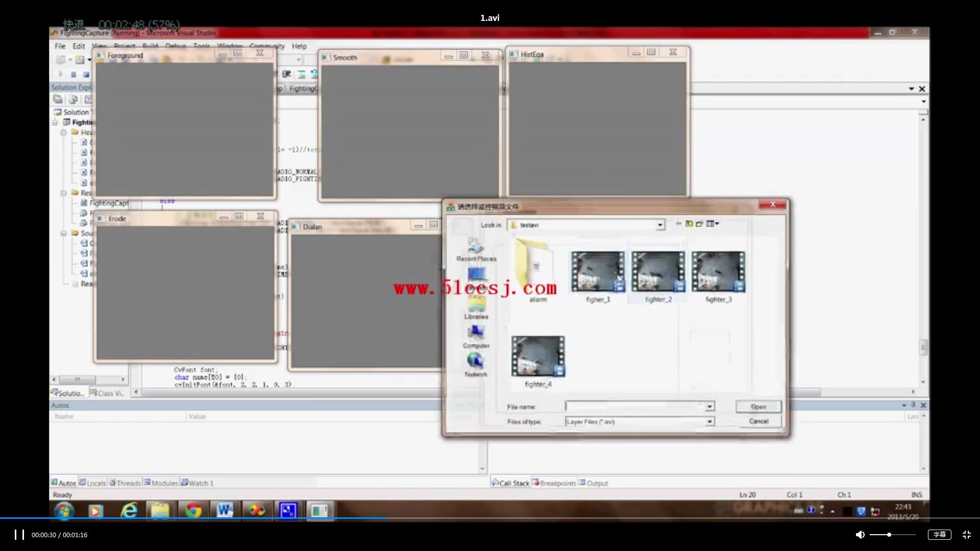Open the Community menu
This screenshot has width=980, height=551.
click(x=267, y=46)
